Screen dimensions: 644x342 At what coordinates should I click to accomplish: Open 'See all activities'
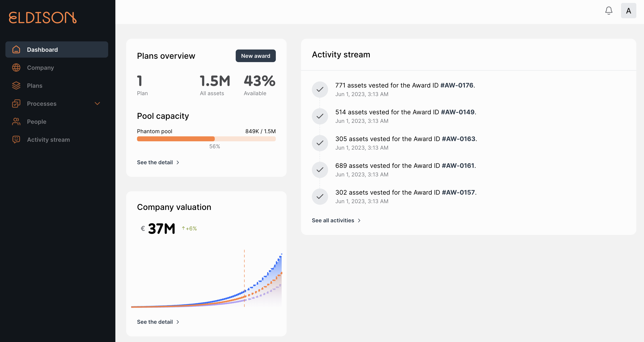tap(333, 220)
